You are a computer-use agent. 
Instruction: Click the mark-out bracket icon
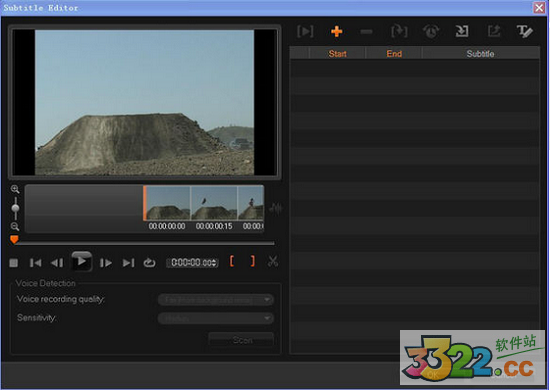click(x=253, y=261)
